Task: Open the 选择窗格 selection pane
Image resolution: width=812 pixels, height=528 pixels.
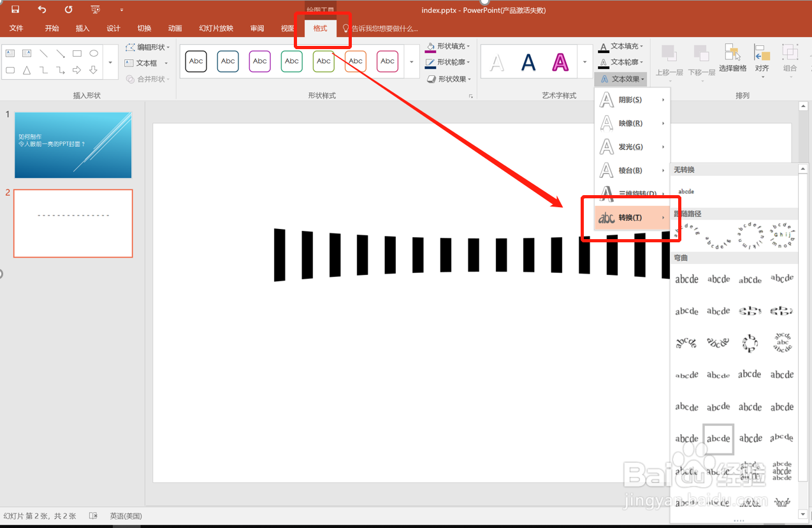Action: 732,59
